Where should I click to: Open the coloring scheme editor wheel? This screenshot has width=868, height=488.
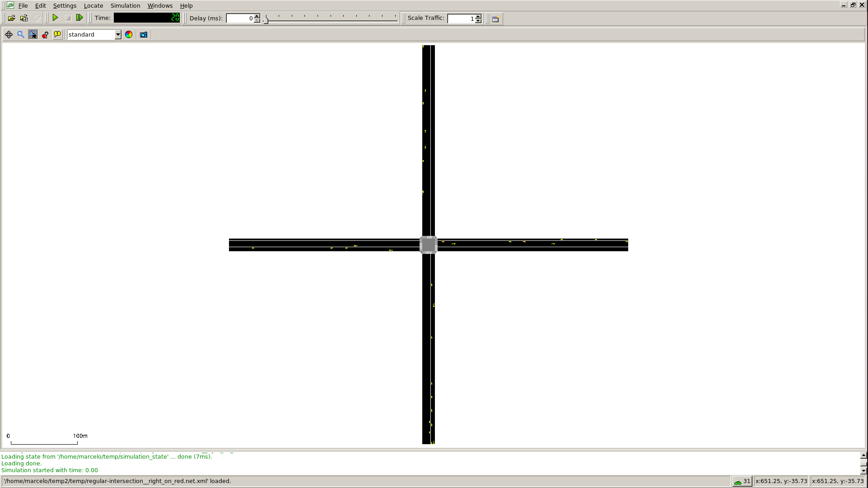(x=129, y=34)
